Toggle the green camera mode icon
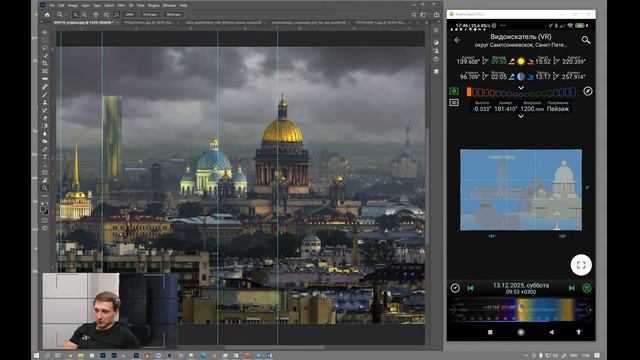 pyautogui.click(x=454, y=91)
